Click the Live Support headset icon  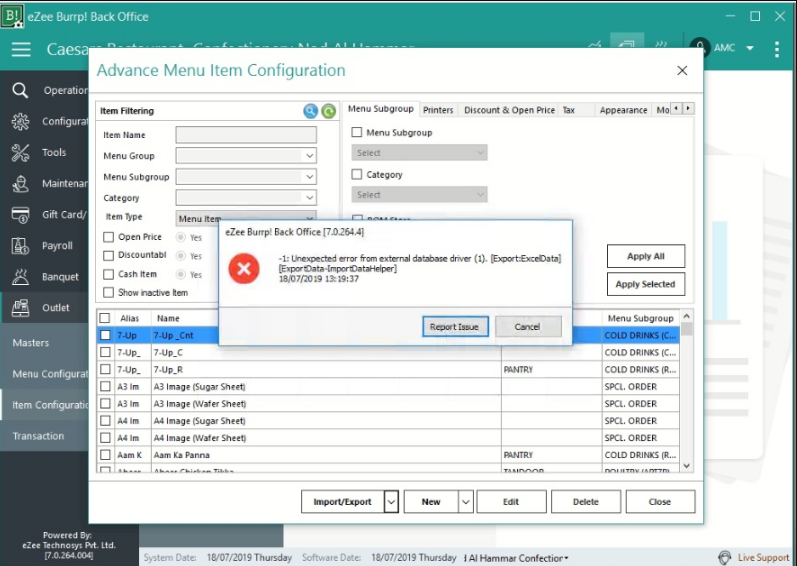click(725, 557)
